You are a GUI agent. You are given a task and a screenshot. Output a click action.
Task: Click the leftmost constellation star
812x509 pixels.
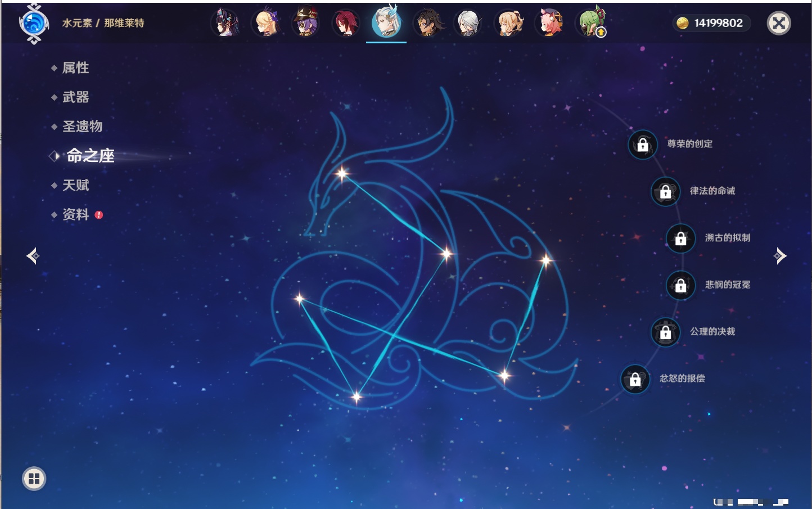[299, 298]
